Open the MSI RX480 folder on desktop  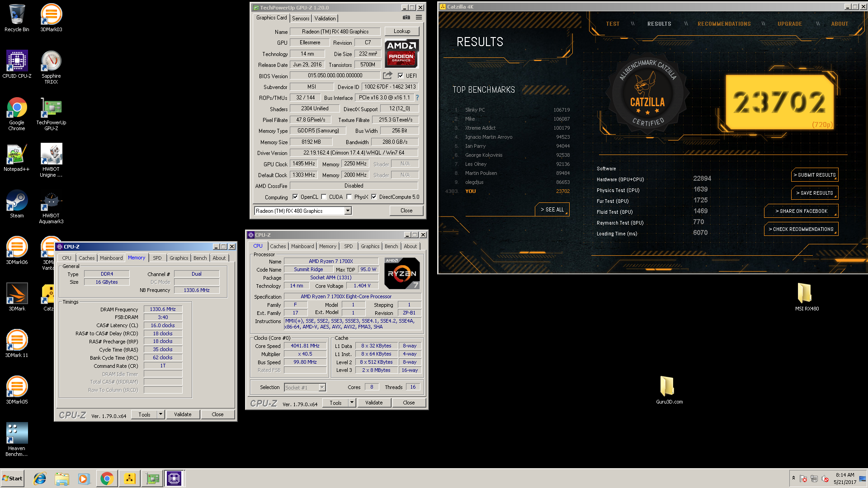click(807, 297)
